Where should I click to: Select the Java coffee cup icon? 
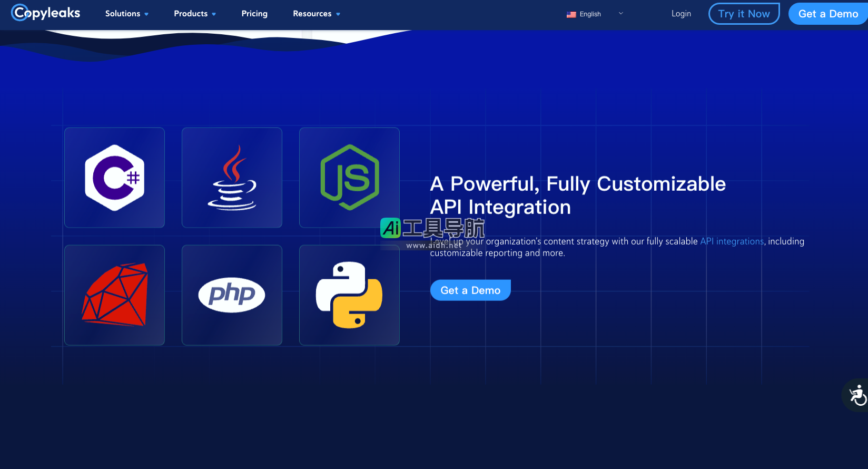pyautogui.click(x=232, y=178)
